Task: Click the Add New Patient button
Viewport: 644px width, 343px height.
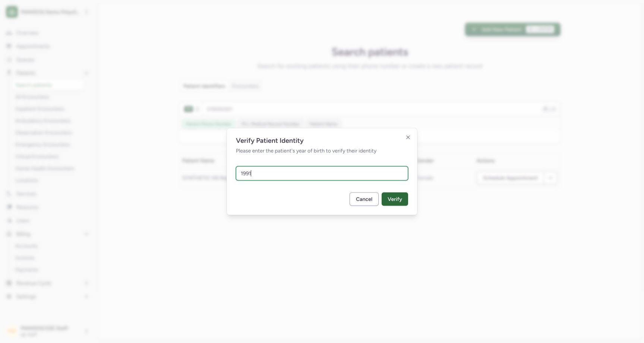Action: pos(512,29)
